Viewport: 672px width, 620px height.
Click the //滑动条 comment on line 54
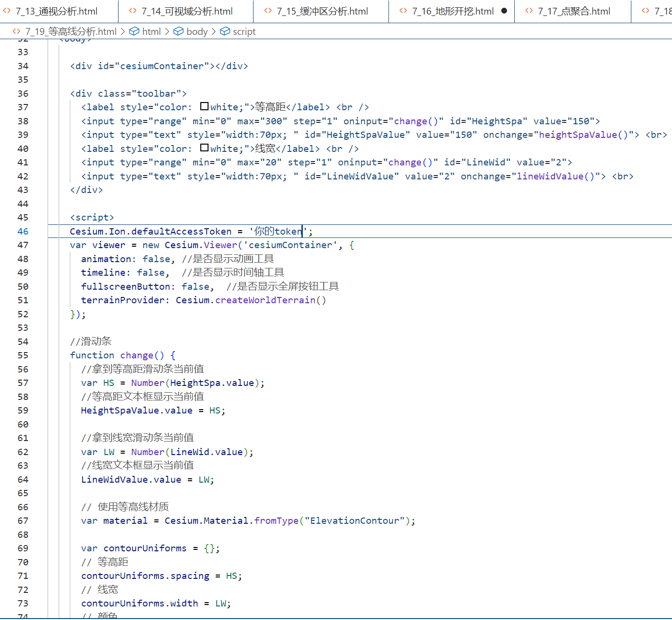(x=90, y=342)
